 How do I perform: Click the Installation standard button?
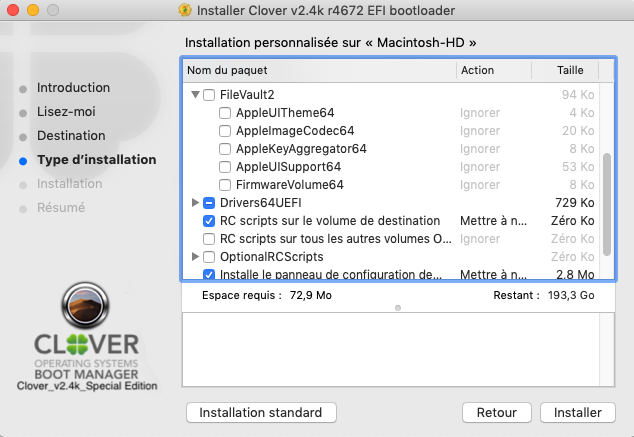coord(261,412)
